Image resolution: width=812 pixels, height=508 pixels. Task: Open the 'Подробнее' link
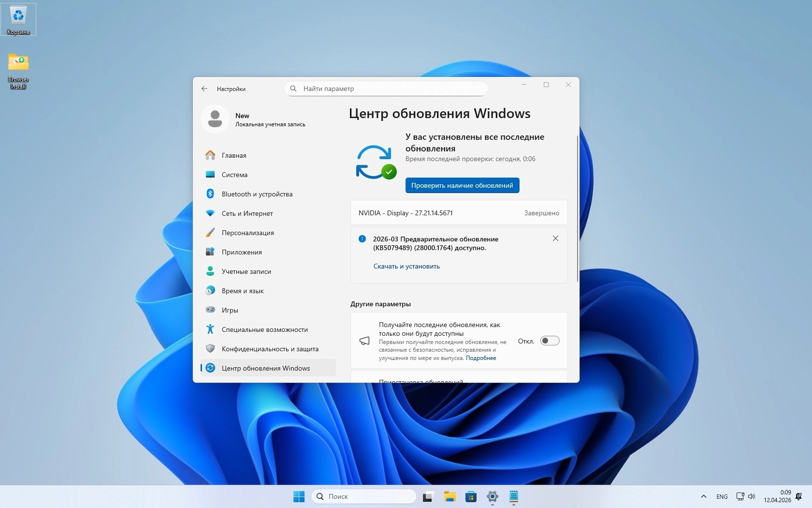coord(481,358)
